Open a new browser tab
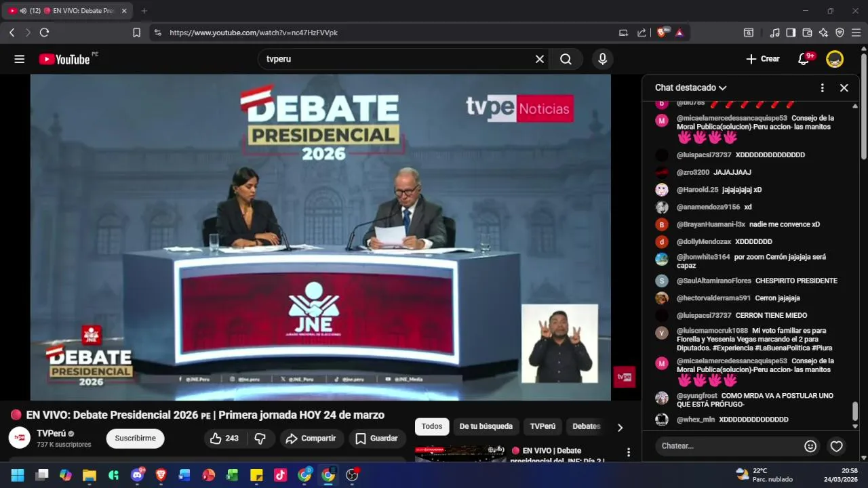The height and width of the screenshot is (488, 868). pyautogui.click(x=144, y=11)
